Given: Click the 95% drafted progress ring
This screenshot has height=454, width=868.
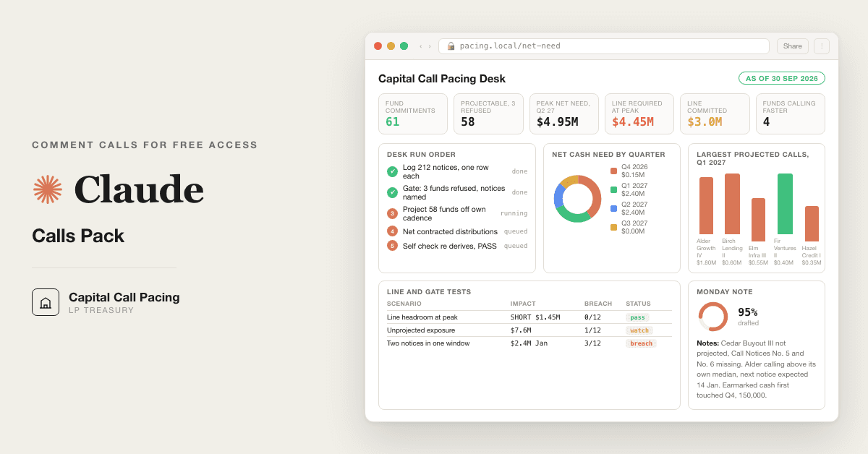Looking at the screenshot, I should [713, 317].
